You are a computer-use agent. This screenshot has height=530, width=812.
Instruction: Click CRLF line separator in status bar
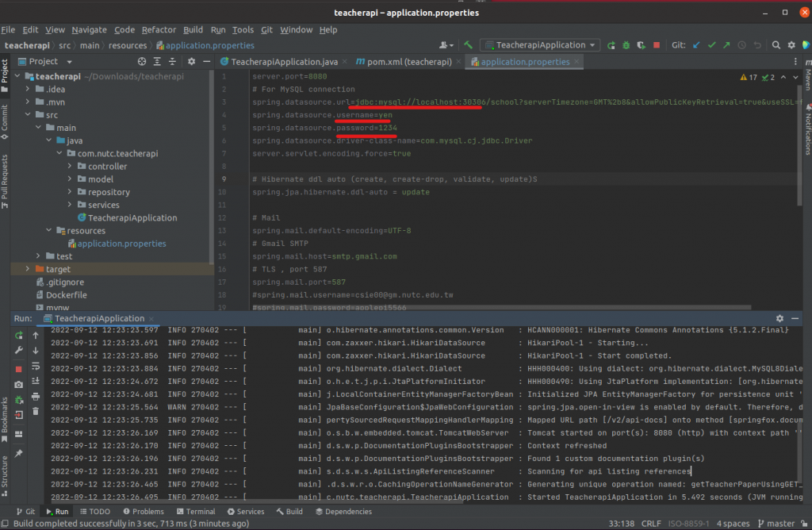(651, 524)
